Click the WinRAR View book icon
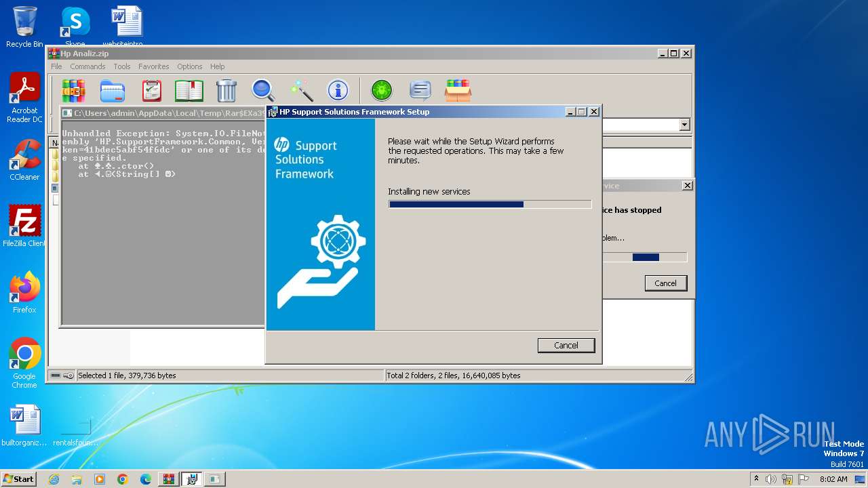The width and height of the screenshot is (868, 488). click(x=189, y=89)
